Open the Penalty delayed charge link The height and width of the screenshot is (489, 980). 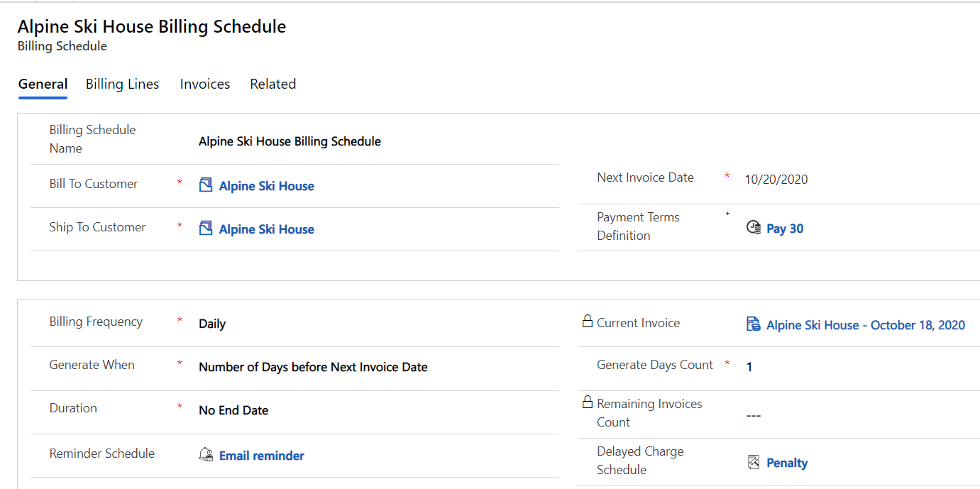(787, 463)
